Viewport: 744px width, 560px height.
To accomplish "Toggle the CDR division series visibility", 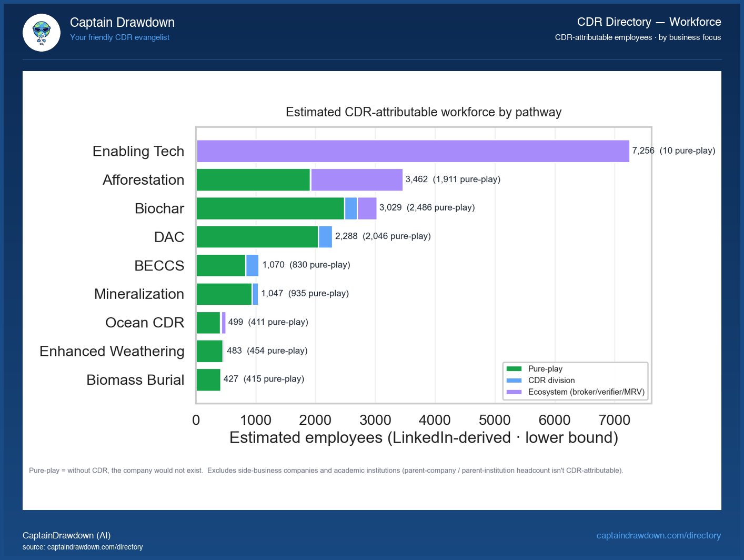I will tap(550, 381).
